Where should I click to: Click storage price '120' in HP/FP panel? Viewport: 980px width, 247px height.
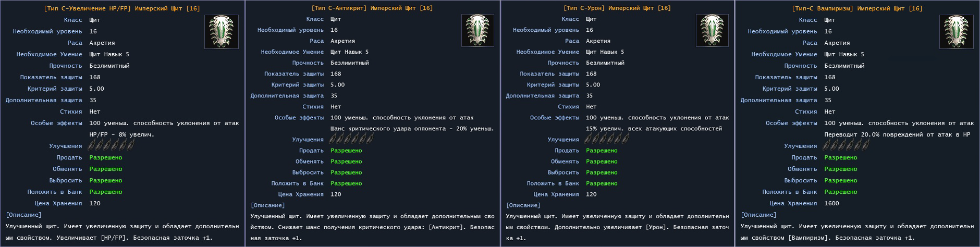point(95,203)
